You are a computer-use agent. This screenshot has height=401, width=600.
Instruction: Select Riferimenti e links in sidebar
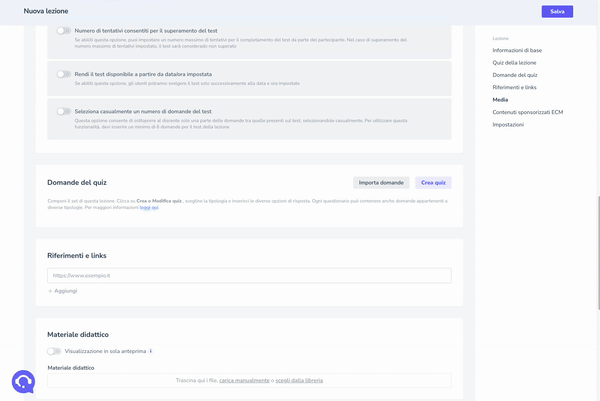point(514,87)
